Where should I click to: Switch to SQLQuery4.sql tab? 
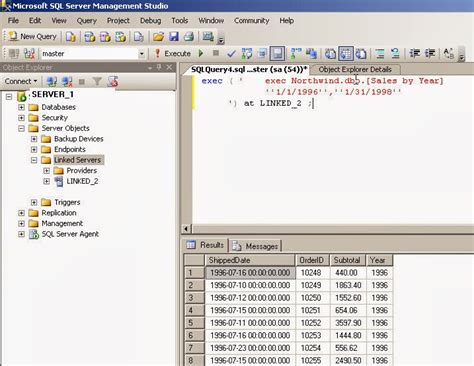click(249, 69)
